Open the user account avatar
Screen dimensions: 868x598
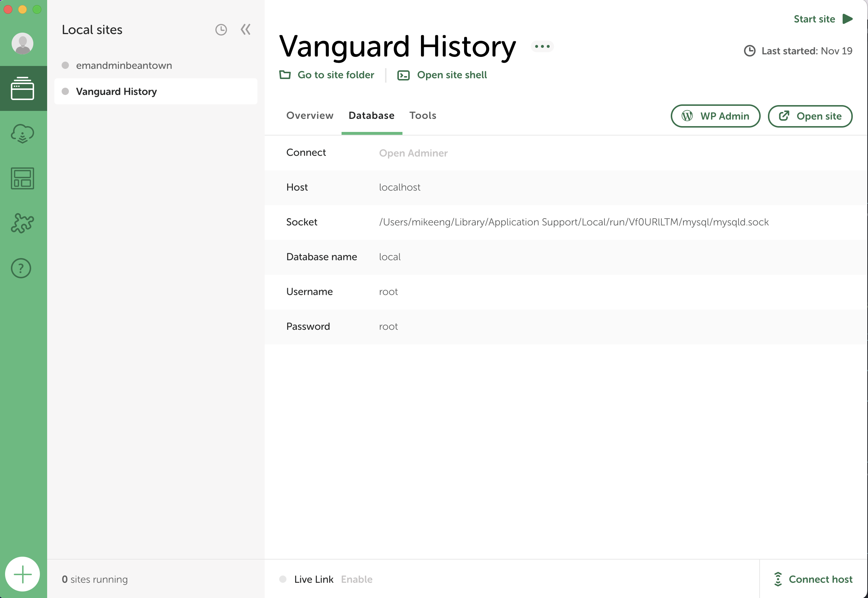pyautogui.click(x=22, y=43)
